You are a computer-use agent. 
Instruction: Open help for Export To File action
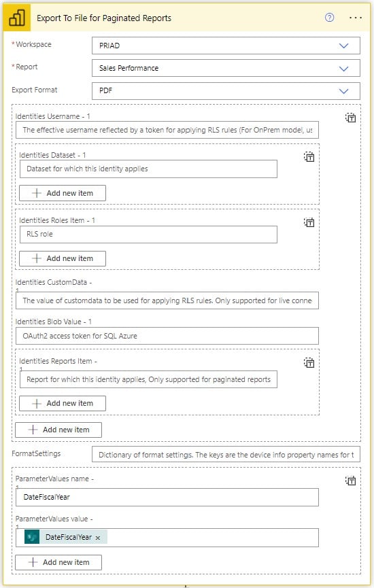click(329, 17)
